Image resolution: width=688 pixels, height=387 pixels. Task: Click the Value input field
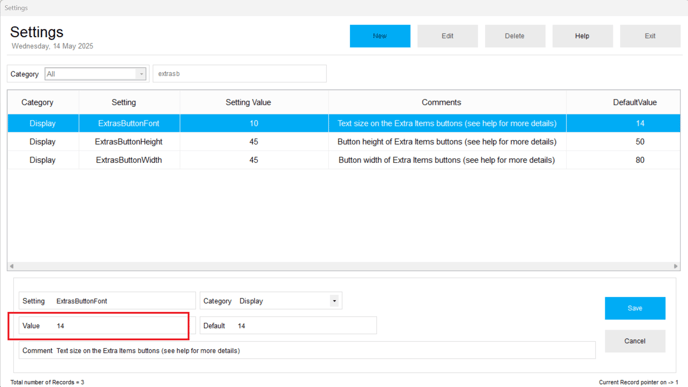pyautogui.click(x=107, y=326)
